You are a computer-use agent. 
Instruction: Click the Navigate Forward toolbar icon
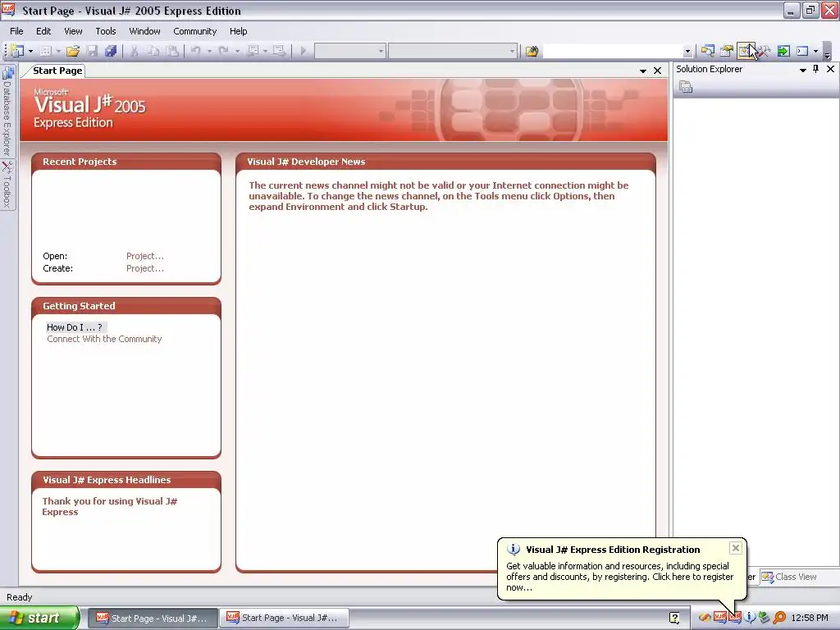[279, 51]
